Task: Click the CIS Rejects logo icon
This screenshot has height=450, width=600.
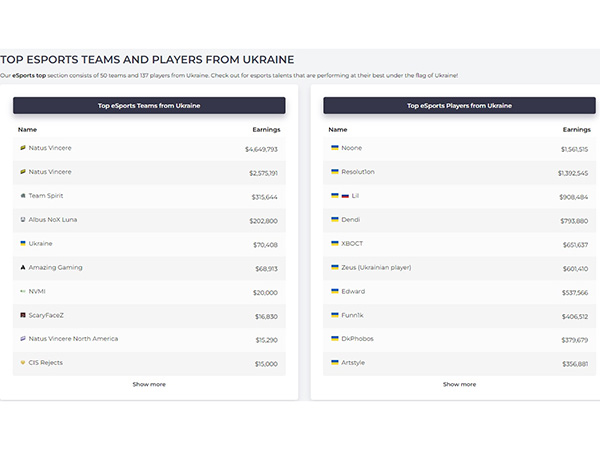Action: (23, 362)
